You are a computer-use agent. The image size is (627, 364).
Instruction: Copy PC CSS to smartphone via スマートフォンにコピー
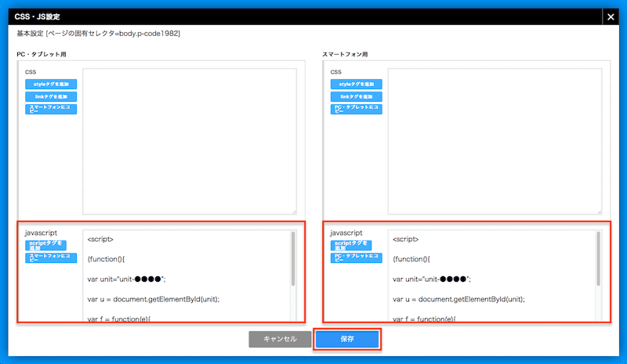[x=51, y=109]
